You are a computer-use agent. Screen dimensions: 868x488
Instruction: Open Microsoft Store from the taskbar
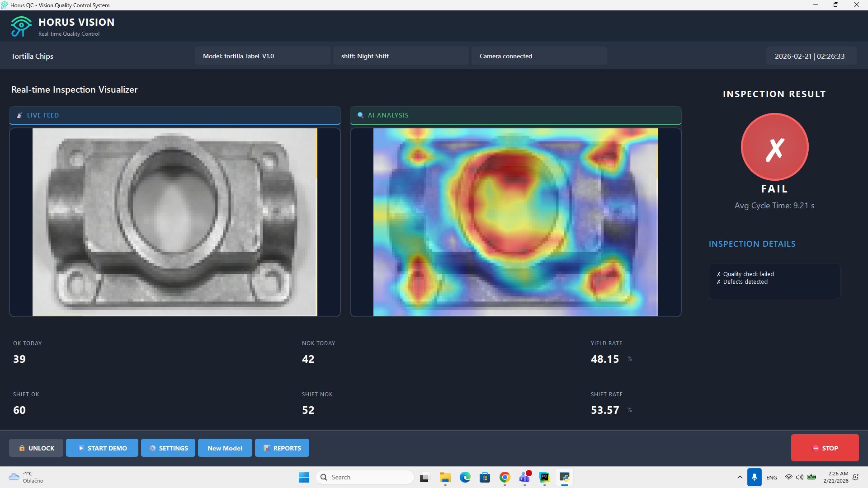[485, 477]
